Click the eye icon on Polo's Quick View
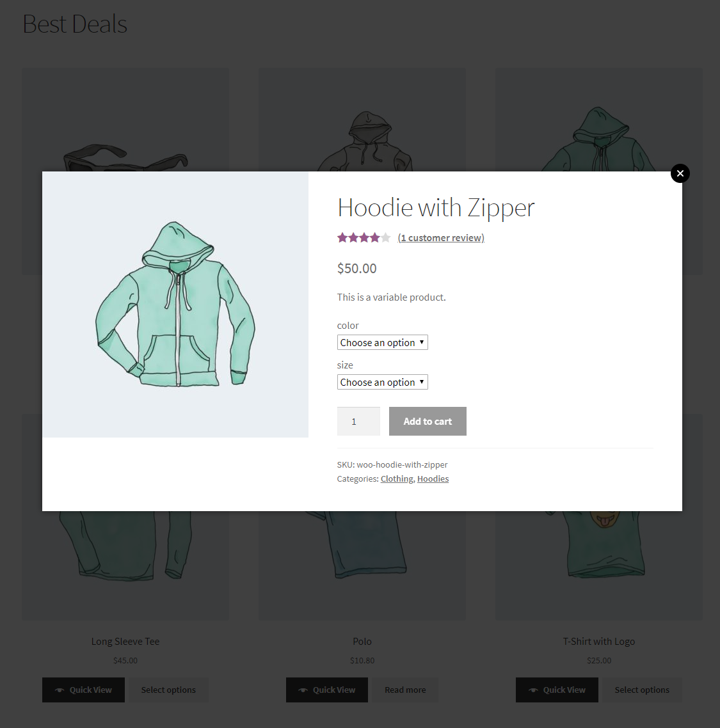The height and width of the screenshot is (728, 720). coord(302,690)
